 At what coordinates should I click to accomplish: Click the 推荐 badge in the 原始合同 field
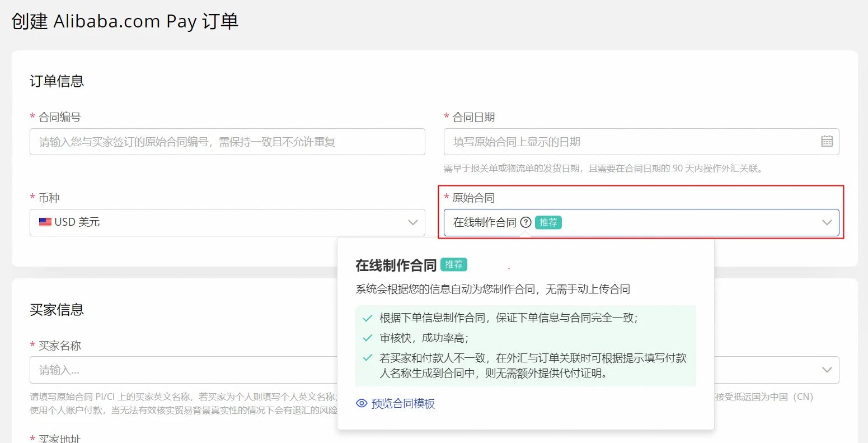(548, 222)
